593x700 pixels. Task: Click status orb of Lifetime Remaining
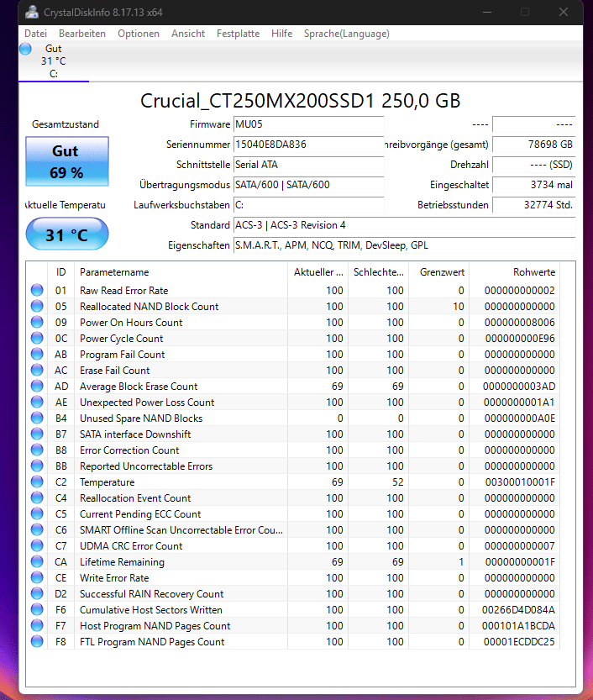click(x=37, y=561)
